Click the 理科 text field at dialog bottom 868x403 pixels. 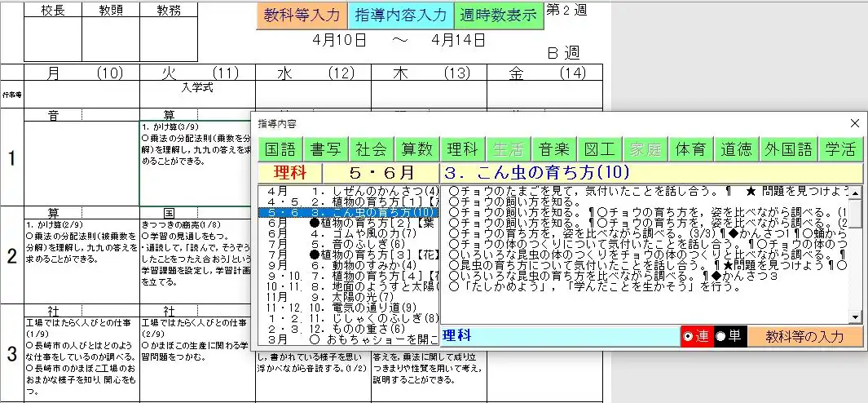tap(560, 336)
